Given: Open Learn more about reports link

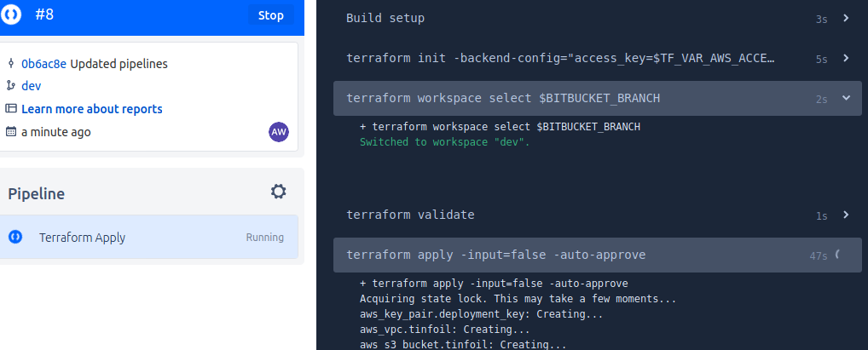Looking at the screenshot, I should click(92, 109).
